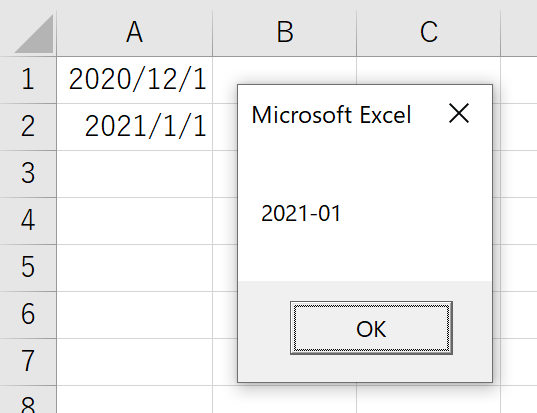Click empty cell A3

tap(135, 174)
